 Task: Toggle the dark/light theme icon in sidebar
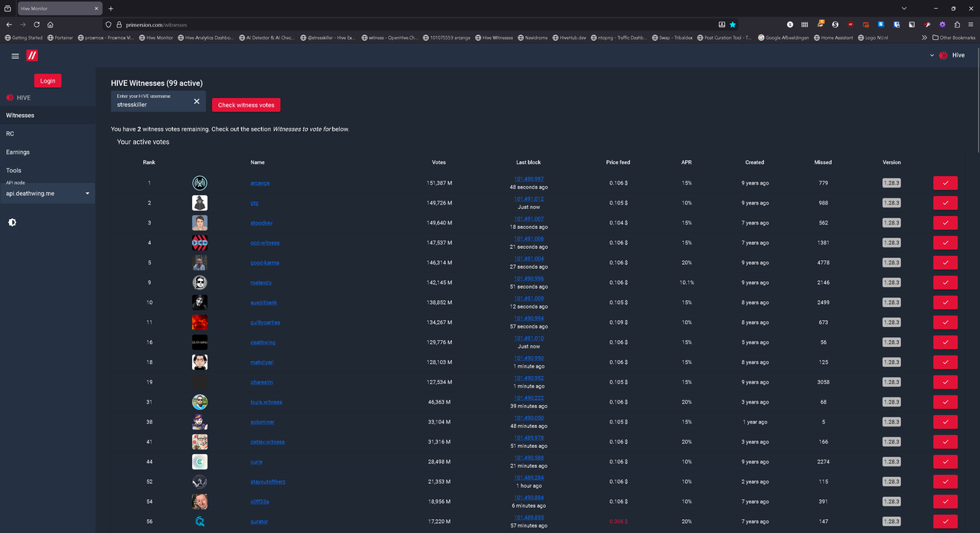(12, 222)
